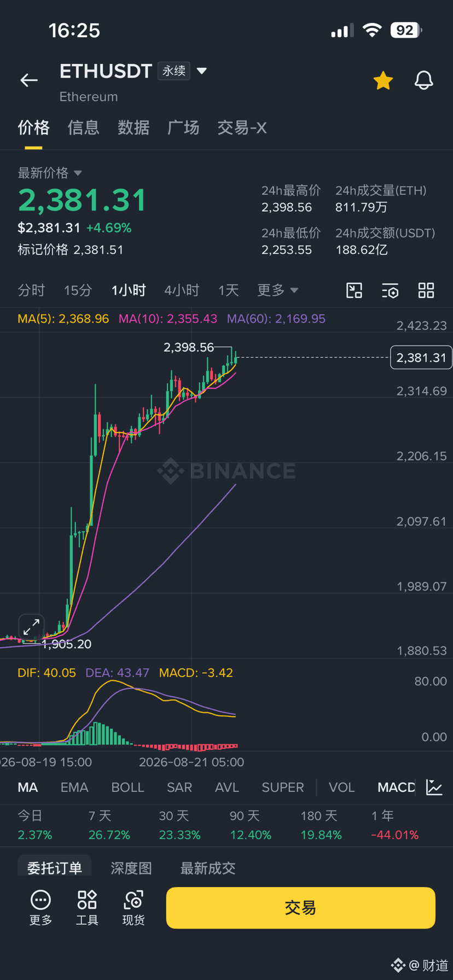Enable the AVL indicator
Viewport: 453px width, 980px height.
tap(227, 787)
